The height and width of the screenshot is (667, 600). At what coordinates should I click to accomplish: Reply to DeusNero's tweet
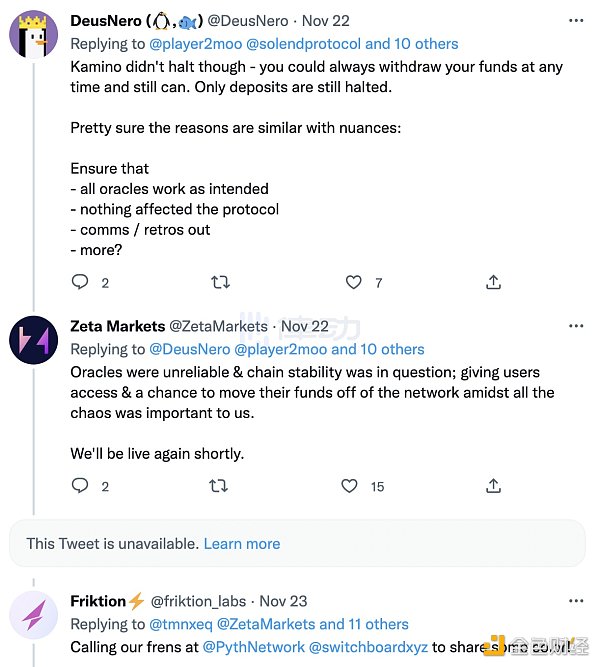click(x=82, y=283)
